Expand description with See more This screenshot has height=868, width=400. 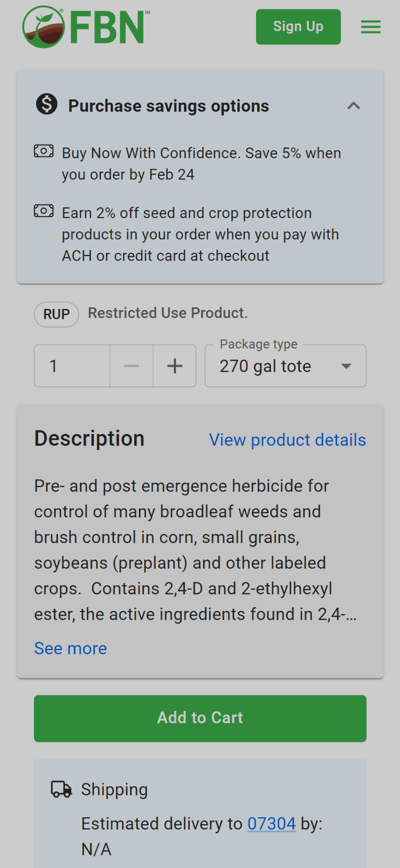[x=71, y=648]
